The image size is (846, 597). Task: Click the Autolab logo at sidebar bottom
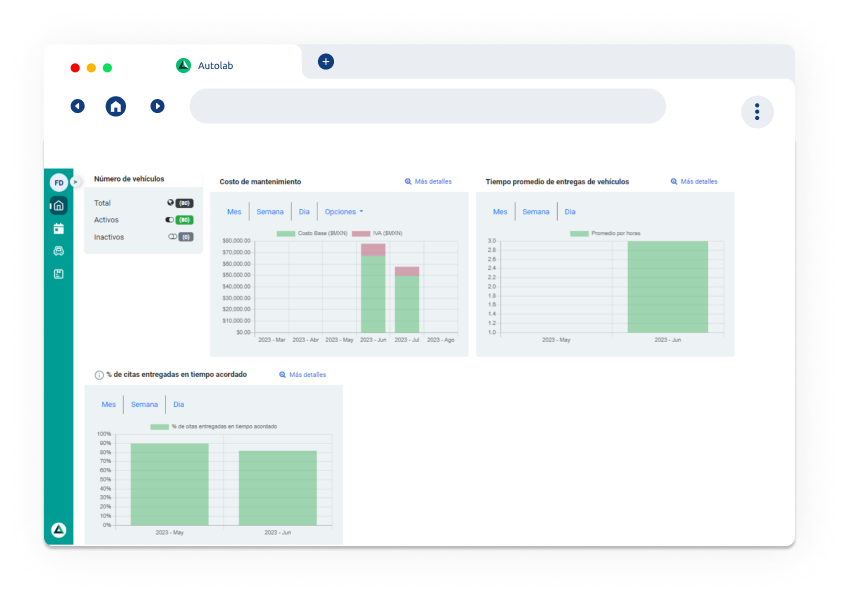[x=59, y=530]
